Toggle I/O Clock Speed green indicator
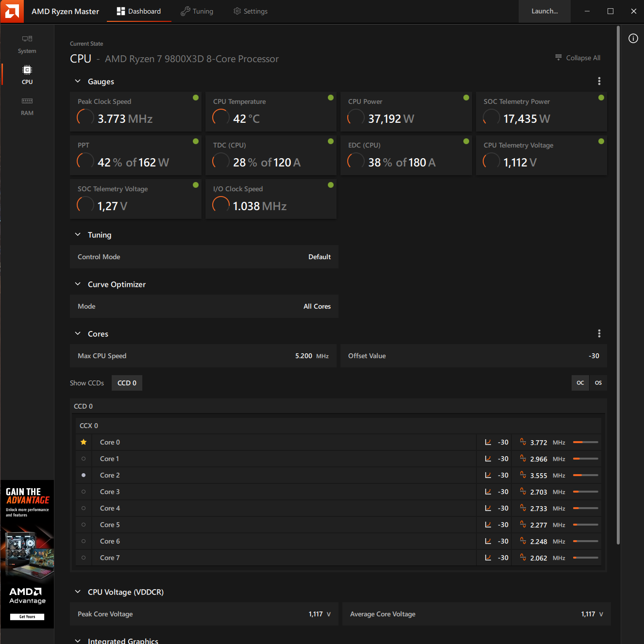This screenshot has height=644, width=644. pos(331,185)
